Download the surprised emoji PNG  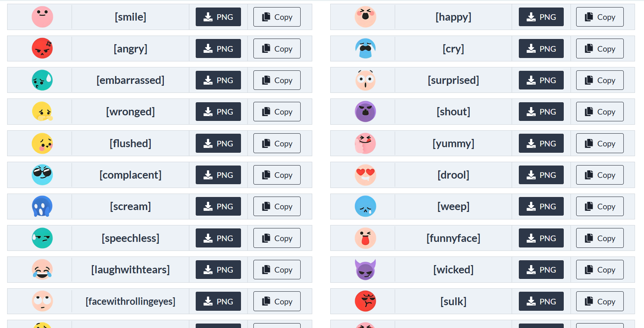[541, 80]
